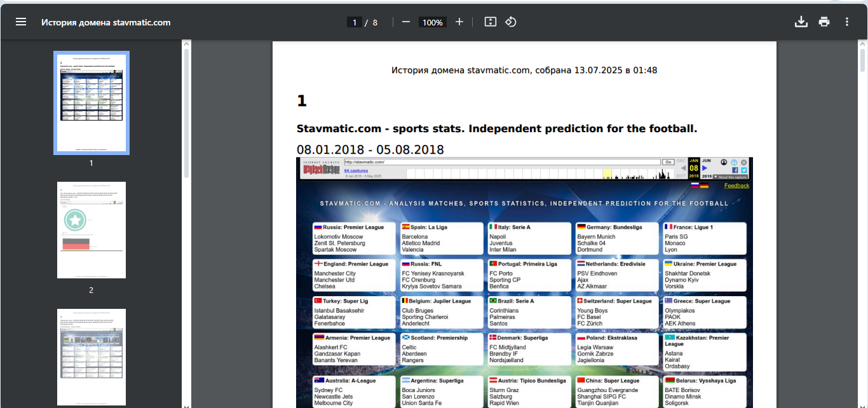
Task: Click the Wayback Machine URL field
Action: (502, 162)
